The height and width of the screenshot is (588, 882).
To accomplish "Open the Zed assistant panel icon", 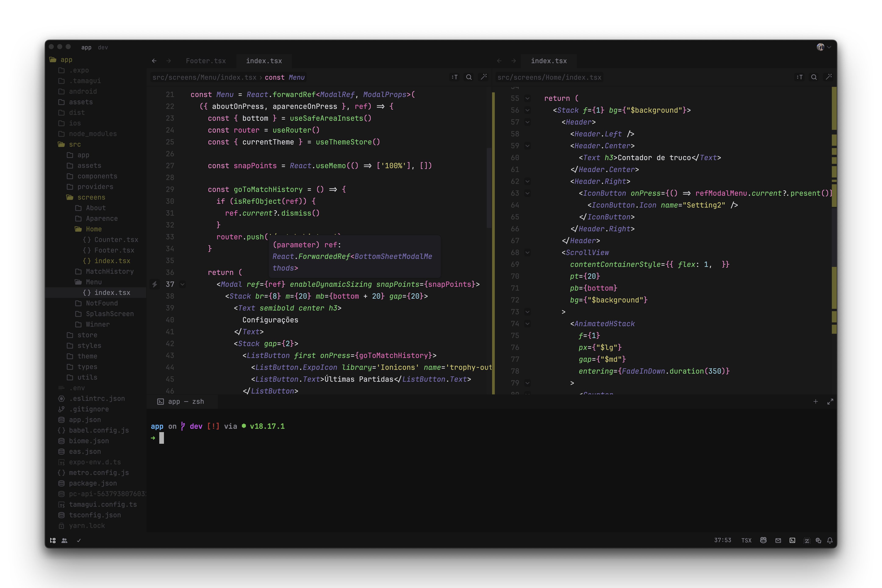I will (807, 540).
